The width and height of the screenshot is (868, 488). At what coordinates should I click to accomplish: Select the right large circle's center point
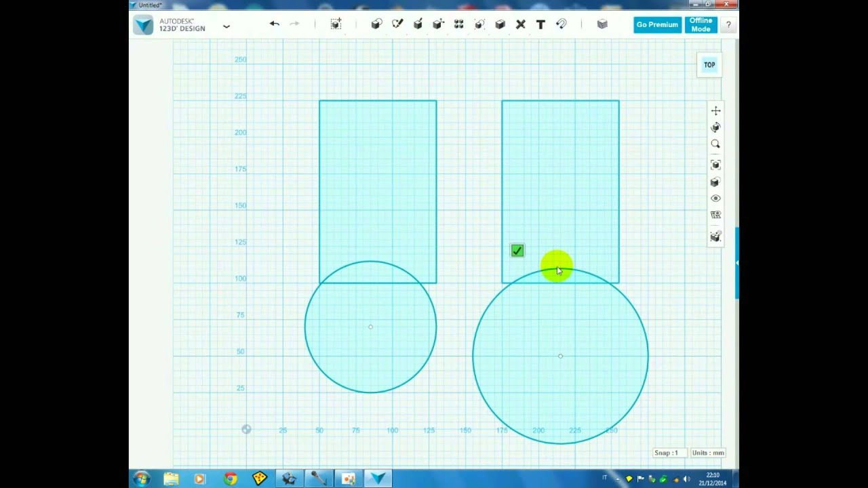(x=560, y=356)
